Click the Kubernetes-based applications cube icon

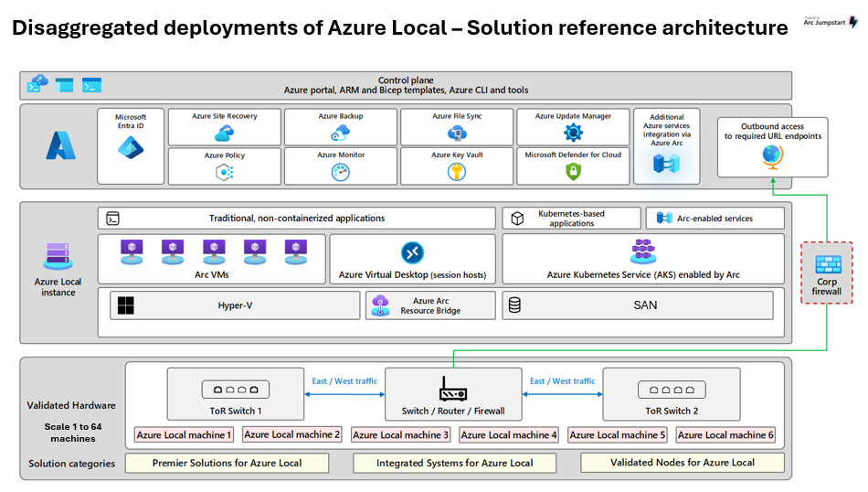(517, 219)
